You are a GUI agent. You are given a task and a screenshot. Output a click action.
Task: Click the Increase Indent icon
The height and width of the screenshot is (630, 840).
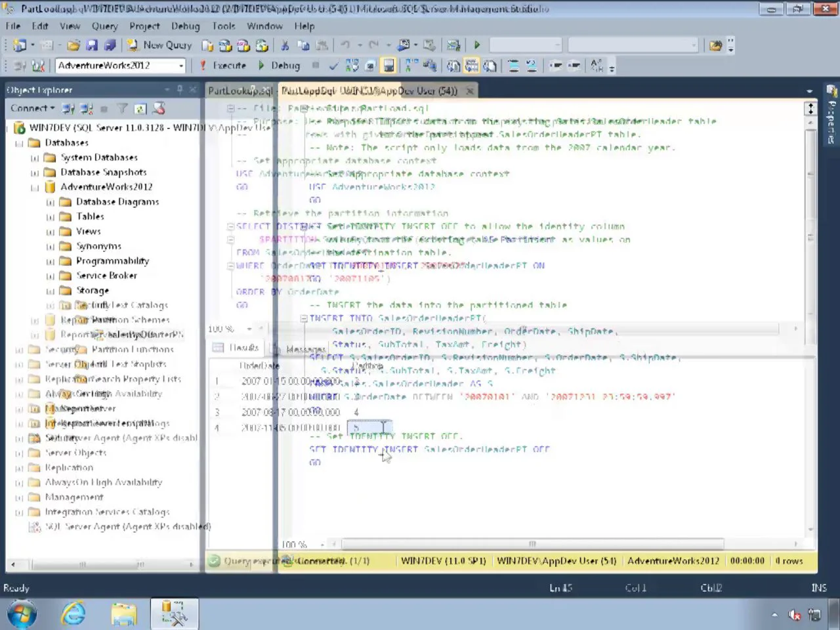[574, 66]
